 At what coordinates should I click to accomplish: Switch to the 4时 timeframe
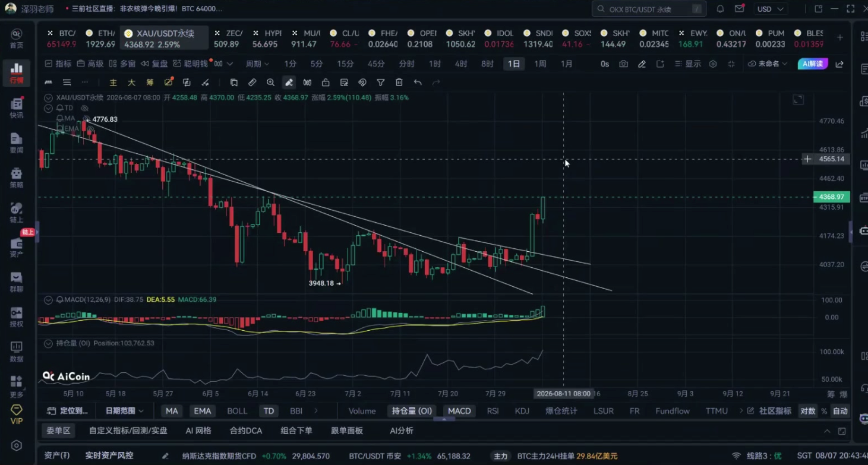click(461, 64)
